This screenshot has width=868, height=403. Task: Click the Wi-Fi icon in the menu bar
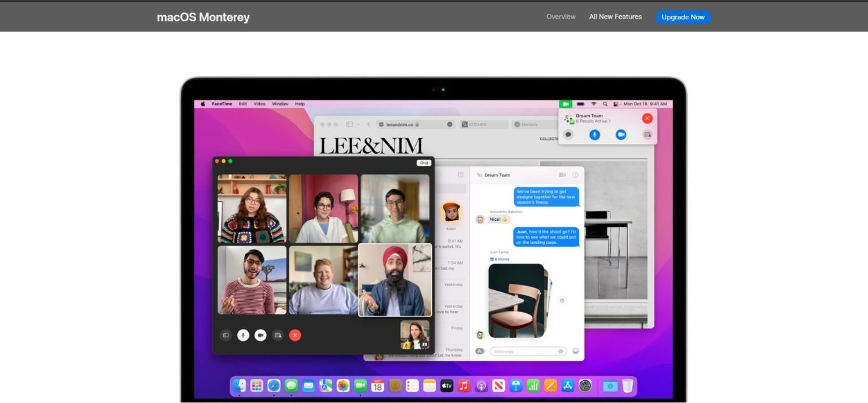point(594,104)
